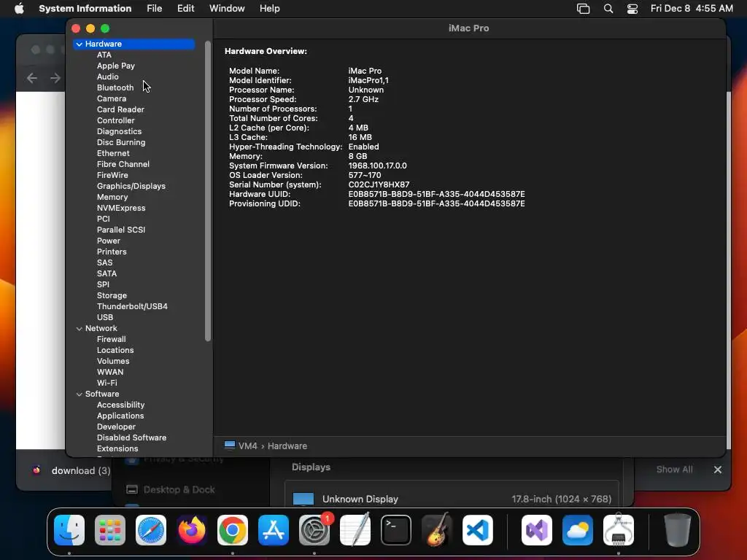The width and height of the screenshot is (747, 560).
Task: Open the Edit menu
Action: pos(186,9)
